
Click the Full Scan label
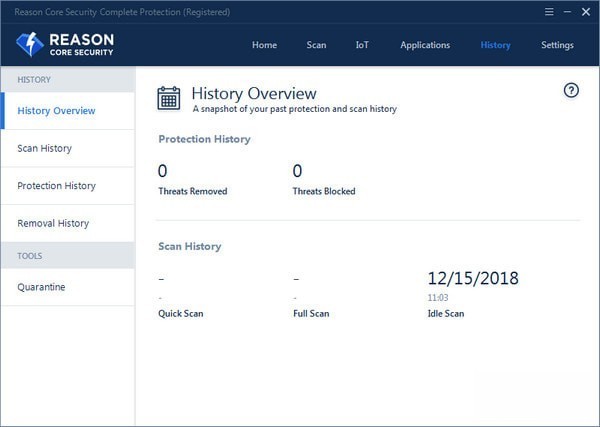(x=311, y=314)
